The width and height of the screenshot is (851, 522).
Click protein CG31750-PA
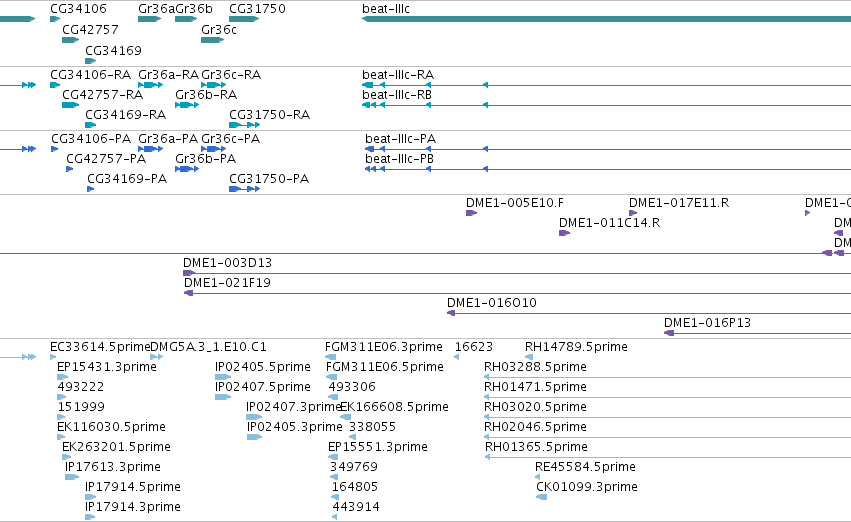pos(244,189)
